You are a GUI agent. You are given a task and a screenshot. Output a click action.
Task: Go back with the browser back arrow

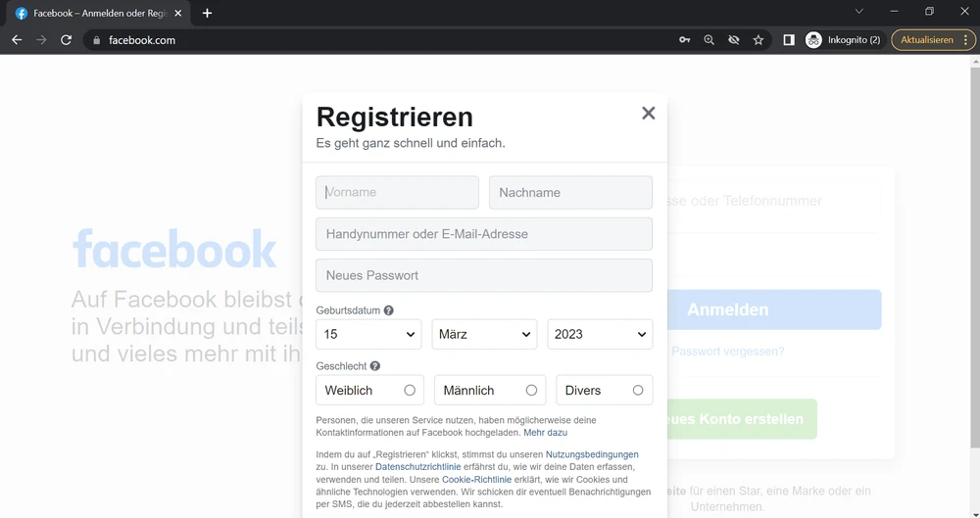coord(17,40)
